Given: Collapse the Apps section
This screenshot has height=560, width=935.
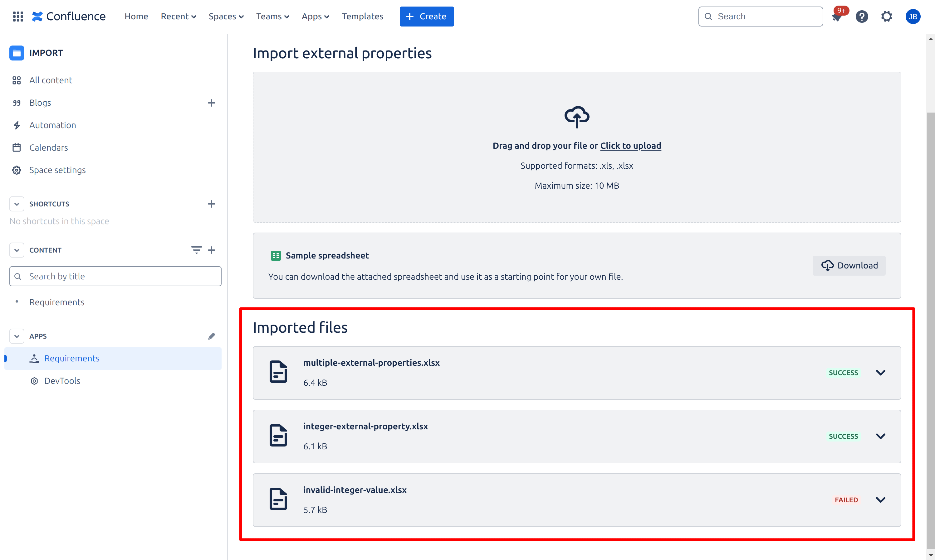Looking at the screenshot, I should (x=17, y=336).
